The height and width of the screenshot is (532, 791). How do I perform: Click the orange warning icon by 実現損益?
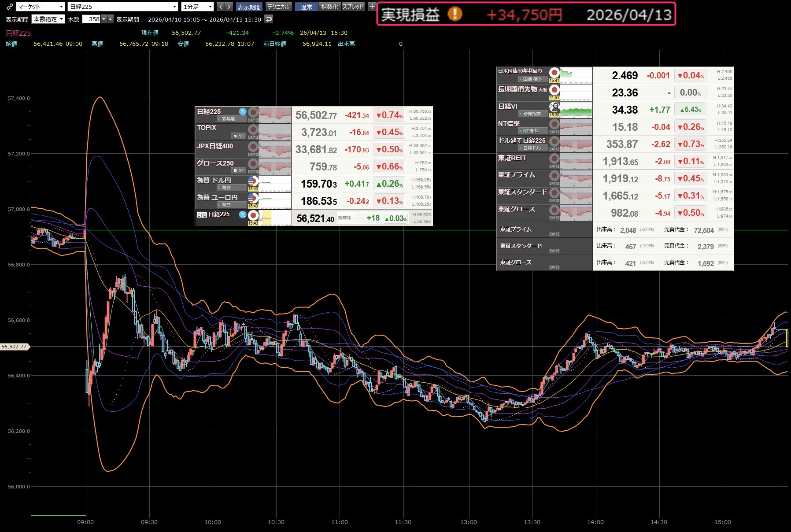pos(455,14)
